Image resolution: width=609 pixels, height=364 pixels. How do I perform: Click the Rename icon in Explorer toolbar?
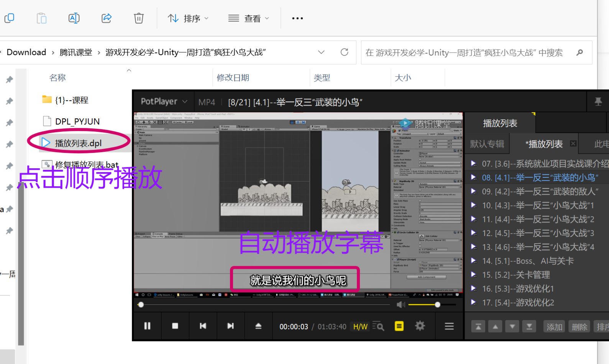click(x=74, y=18)
